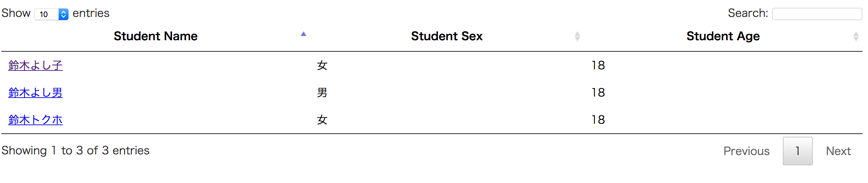Select page 1 in pagination

point(797,151)
